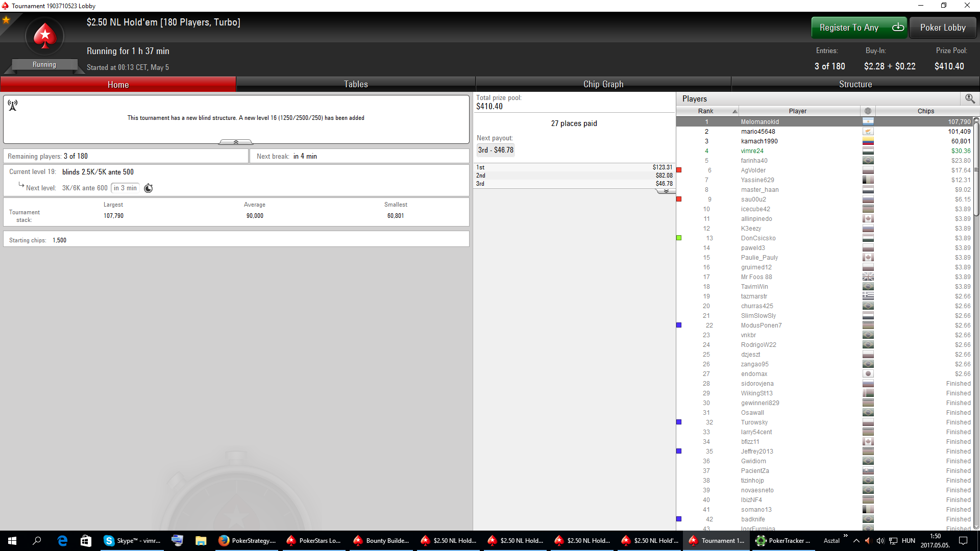This screenshot has height=551, width=980.
Task: Select 2nd place payout row
Action: [x=574, y=176]
